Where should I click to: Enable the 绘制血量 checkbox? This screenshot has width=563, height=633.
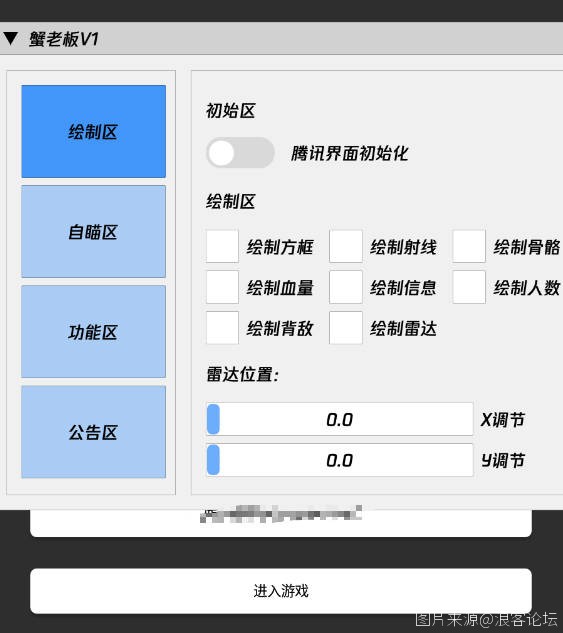[x=222, y=287]
